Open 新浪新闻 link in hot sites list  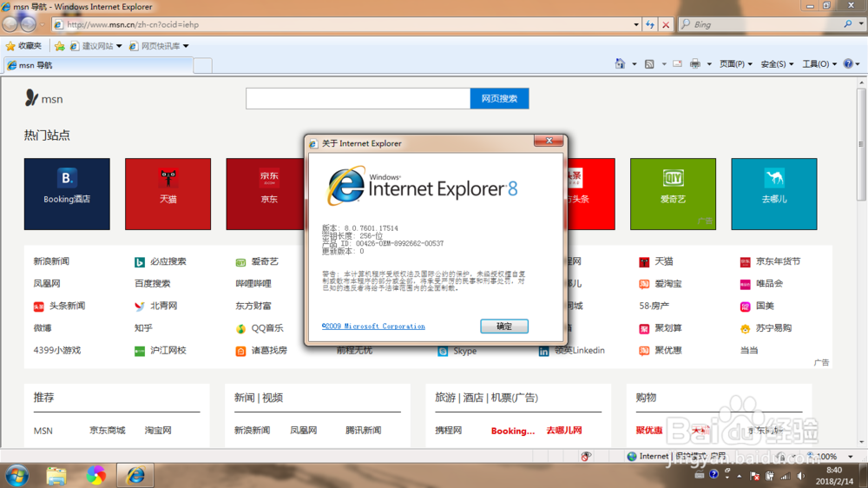tap(51, 261)
